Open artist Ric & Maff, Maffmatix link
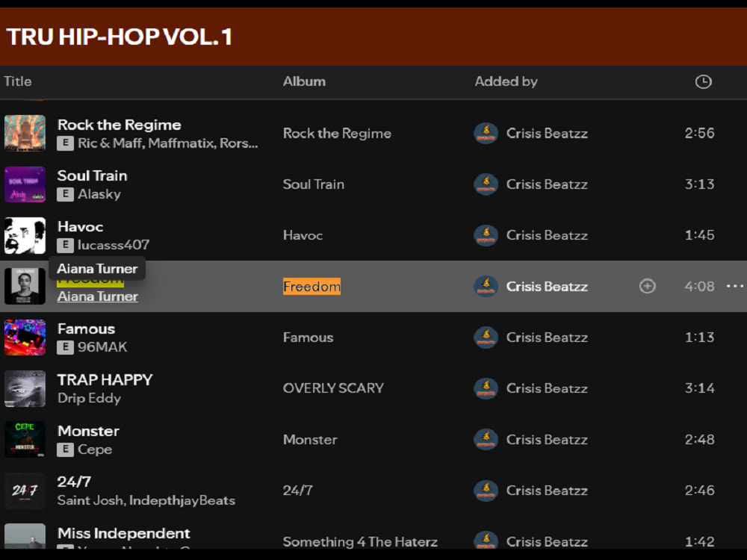 [x=167, y=143]
